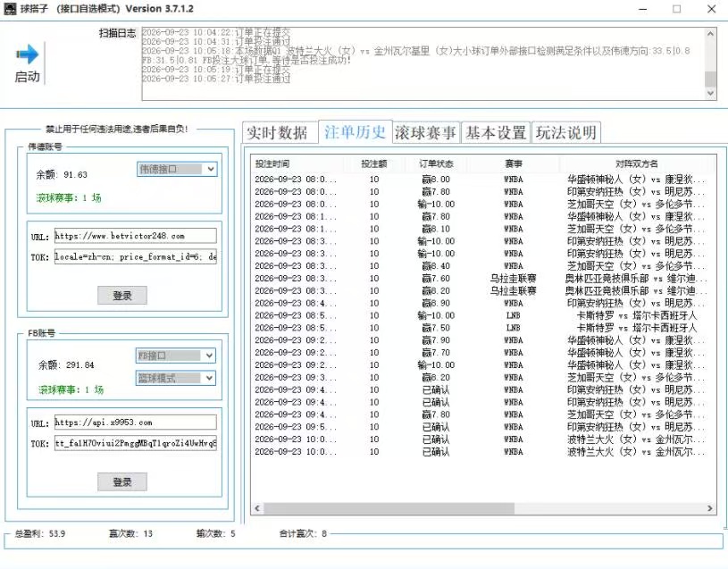Click the table horizontal scrollbar left arrow
Viewport: 728px width, 569px height.
coord(257,508)
